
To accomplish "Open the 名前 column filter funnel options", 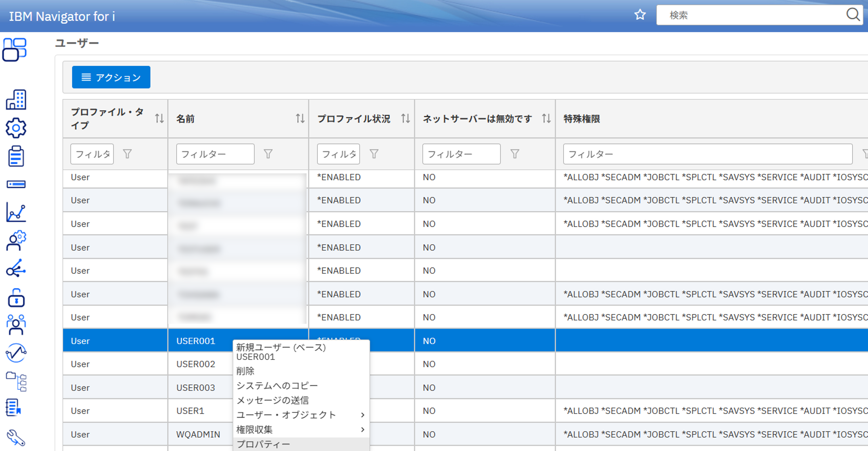I will [x=268, y=154].
